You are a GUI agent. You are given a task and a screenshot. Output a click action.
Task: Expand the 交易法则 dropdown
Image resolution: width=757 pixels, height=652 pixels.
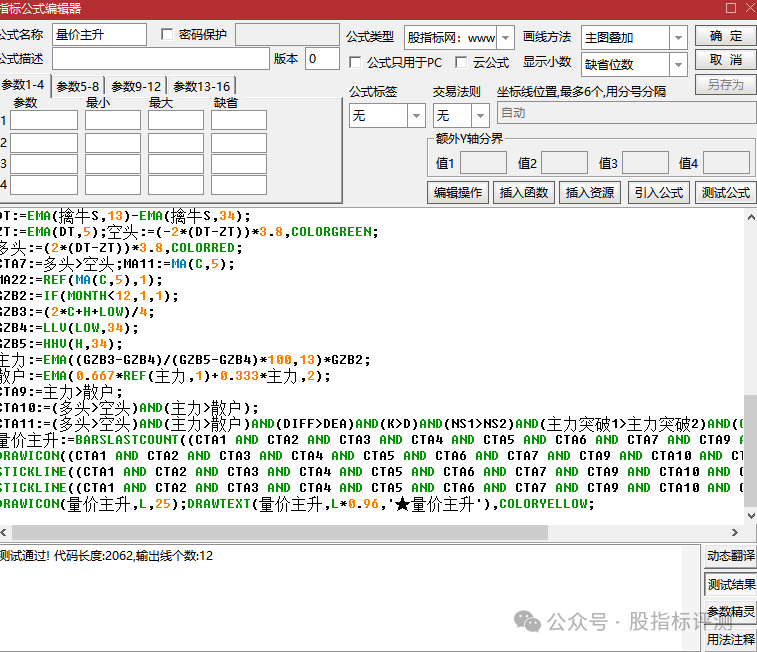pyautogui.click(x=480, y=115)
